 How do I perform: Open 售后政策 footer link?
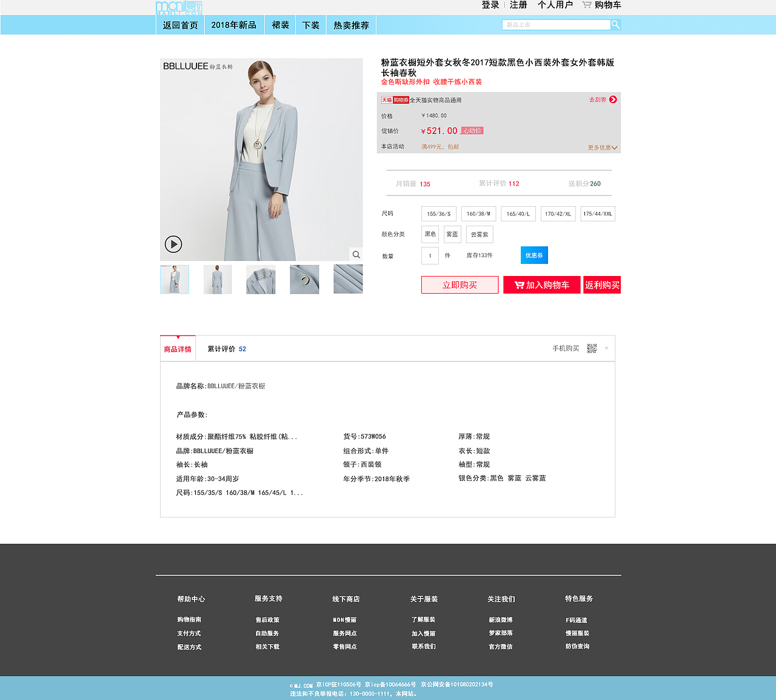[x=267, y=620]
